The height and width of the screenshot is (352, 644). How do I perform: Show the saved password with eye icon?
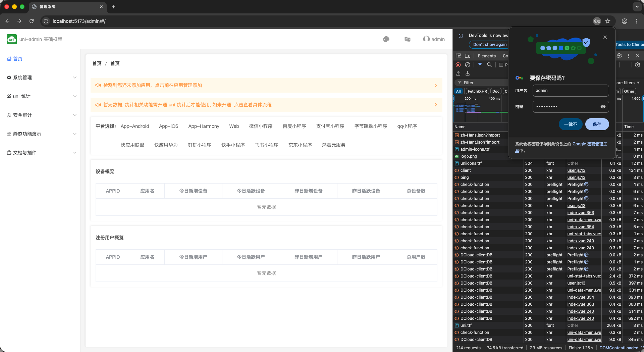[603, 107]
